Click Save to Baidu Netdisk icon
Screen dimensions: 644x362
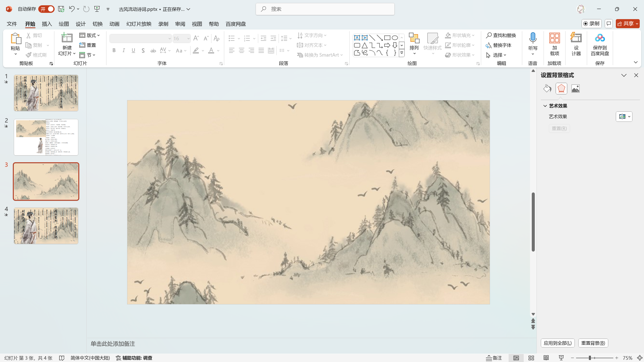tap(600, 38)
